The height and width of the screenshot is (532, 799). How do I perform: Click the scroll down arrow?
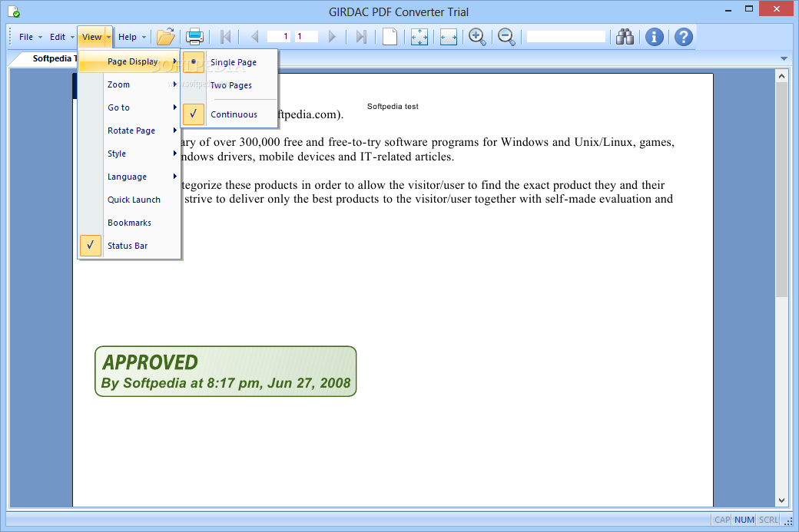click(x=781, y=501)
